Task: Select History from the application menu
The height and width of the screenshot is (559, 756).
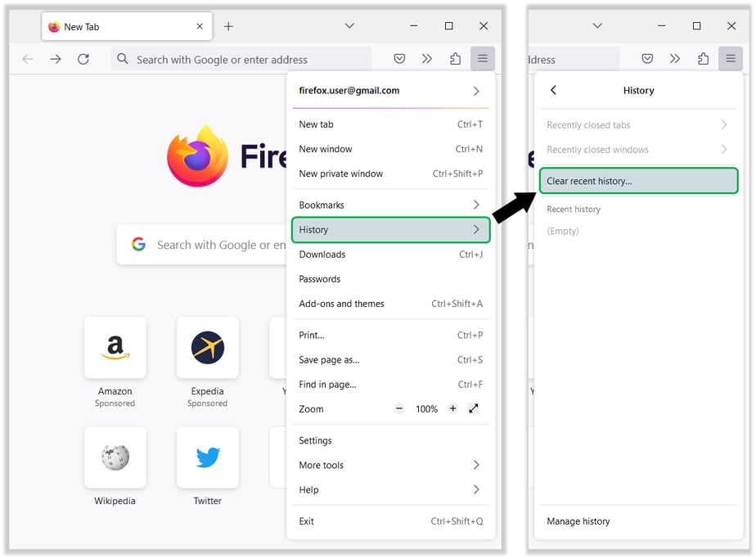Action: (x=390, y=230)
